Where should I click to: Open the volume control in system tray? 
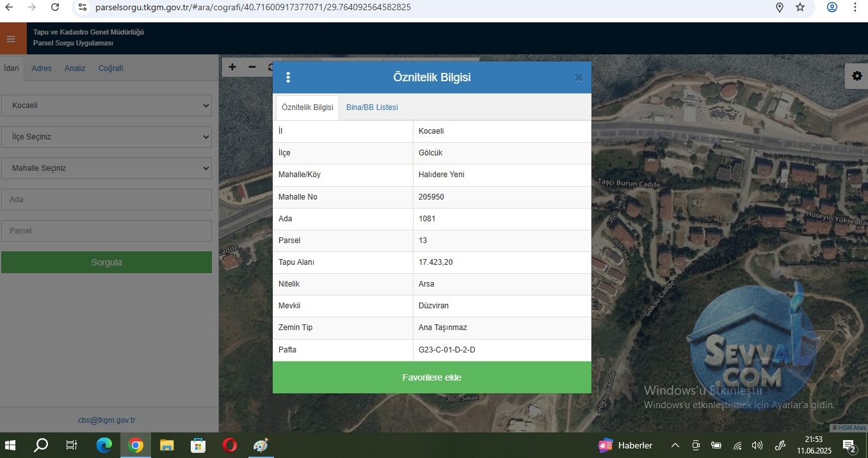(x=757, y=445)
